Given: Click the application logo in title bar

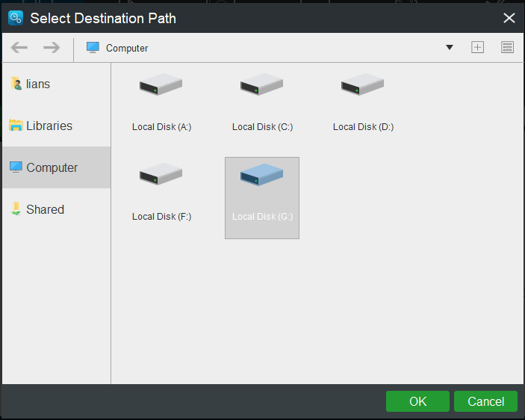Looking at the screenshot, I should pos(16,18).
